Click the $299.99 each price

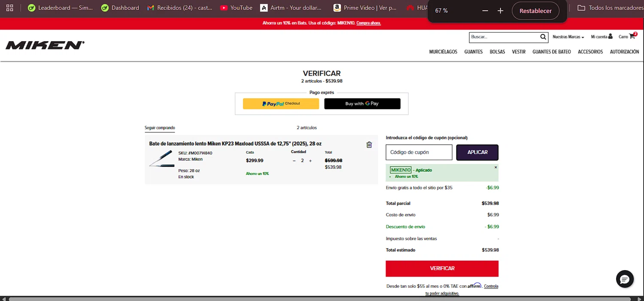tap(255, 161)
